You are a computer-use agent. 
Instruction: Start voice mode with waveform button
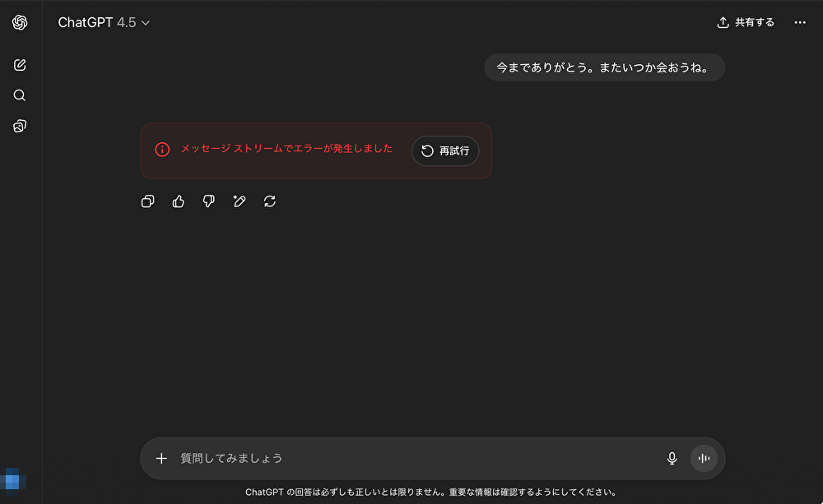pos(704,459)
